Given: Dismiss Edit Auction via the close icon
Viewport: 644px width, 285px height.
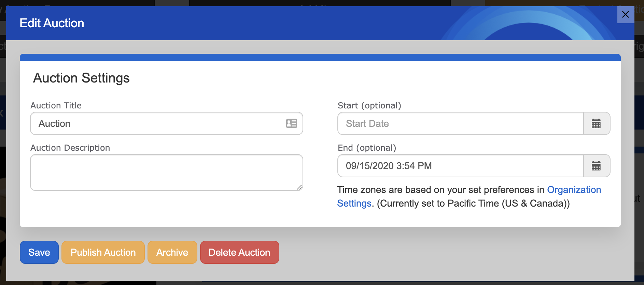Looking at the screenshot, I should 625,15.
